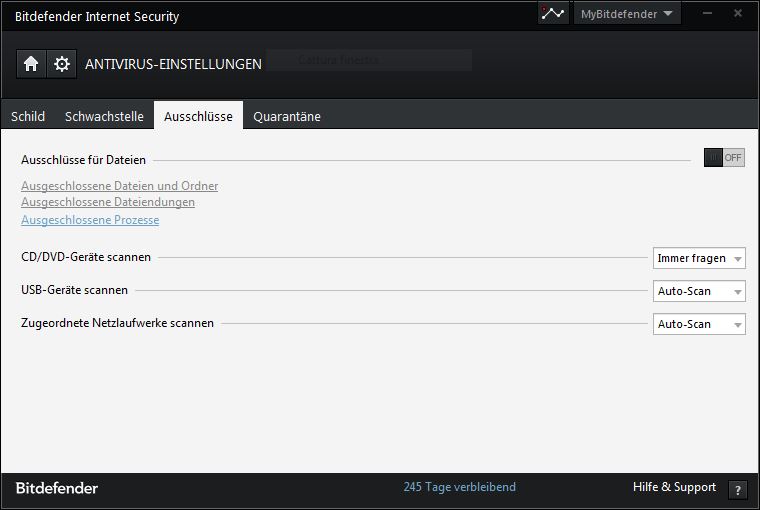Close the Bitdefender window

(x=737, y=12)
